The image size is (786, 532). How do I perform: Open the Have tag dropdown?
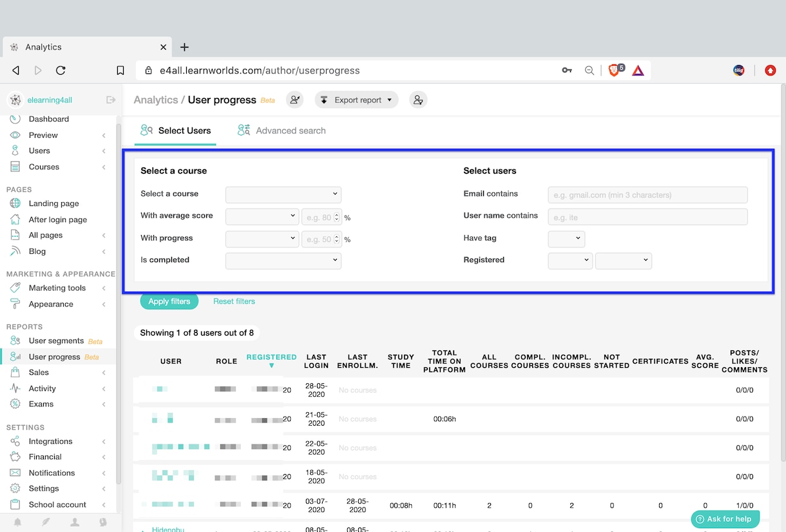[x=566, y=238]
